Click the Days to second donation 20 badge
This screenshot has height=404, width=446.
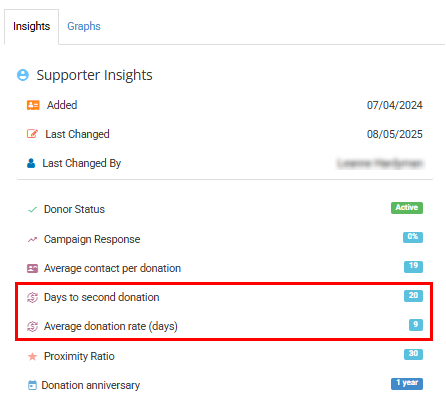[x=413, y=296]
